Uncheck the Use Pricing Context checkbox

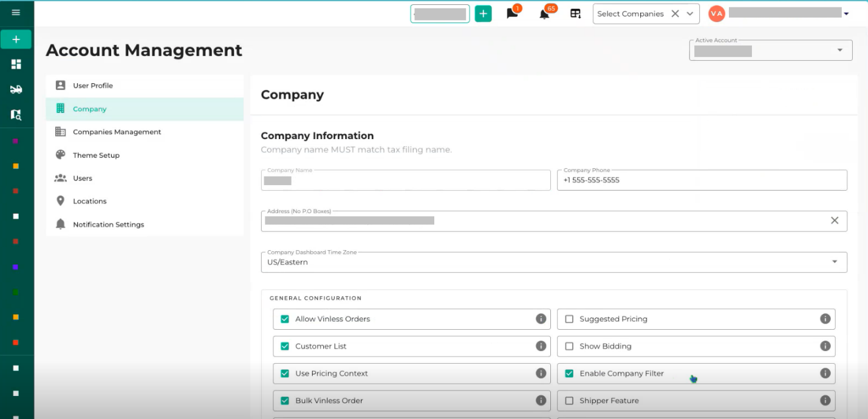tap(285, 373)
